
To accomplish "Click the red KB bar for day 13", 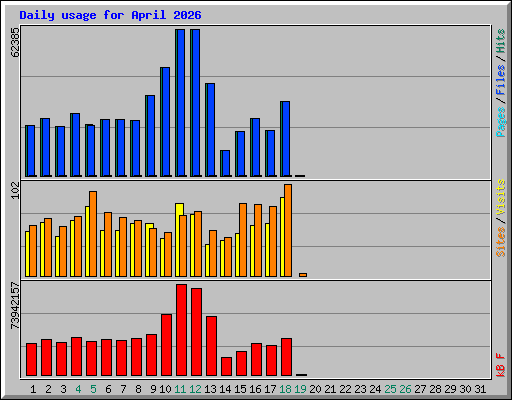I will click(x=212, y=346).
